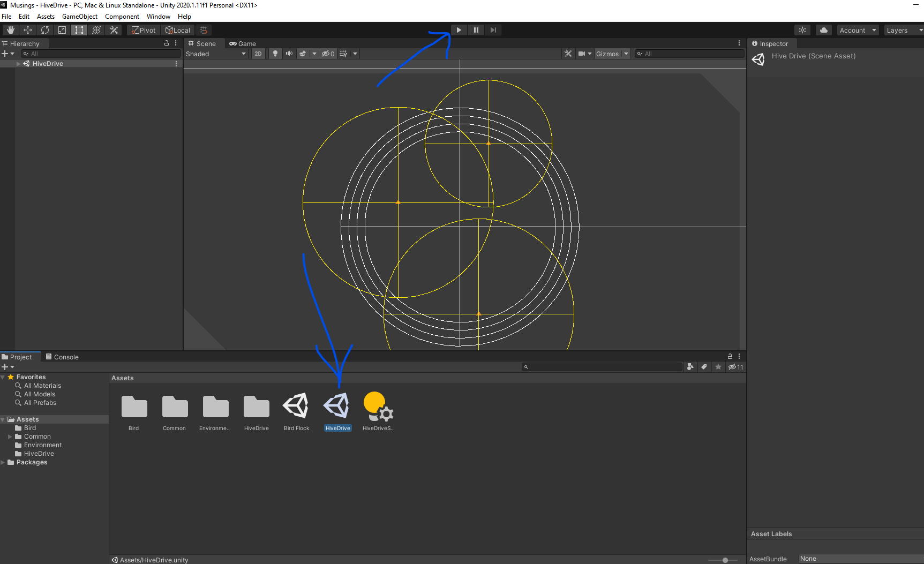Expand Packages folder in Project tree
924x564 pixels.
[x=3, y=462]
